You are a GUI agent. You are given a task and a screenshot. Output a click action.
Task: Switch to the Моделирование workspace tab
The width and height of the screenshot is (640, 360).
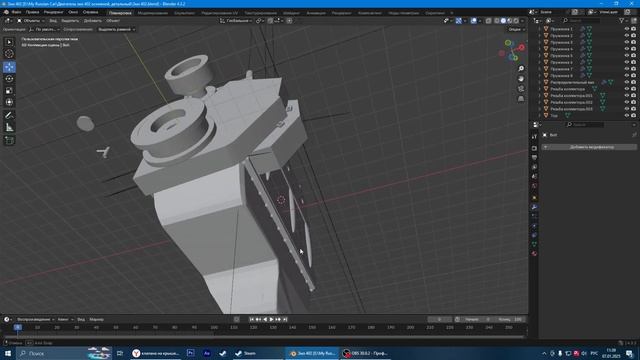(153, 13)
